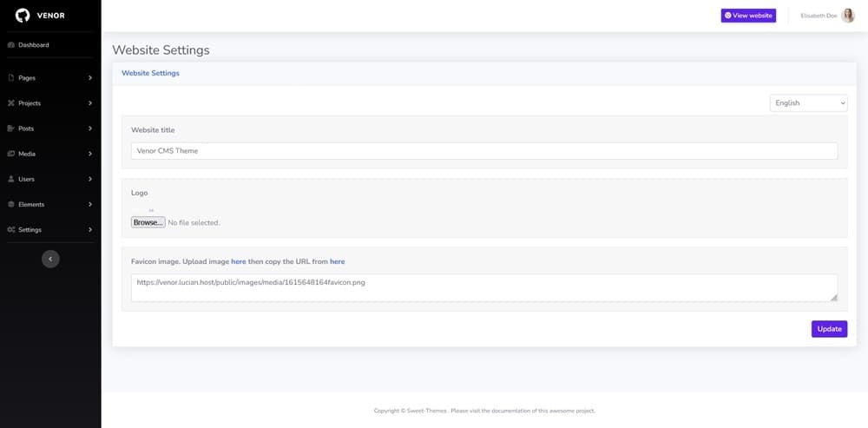The image size is (868, 428).
Task: Click the Venor logo icon
Action: click(x=23, y=15)
